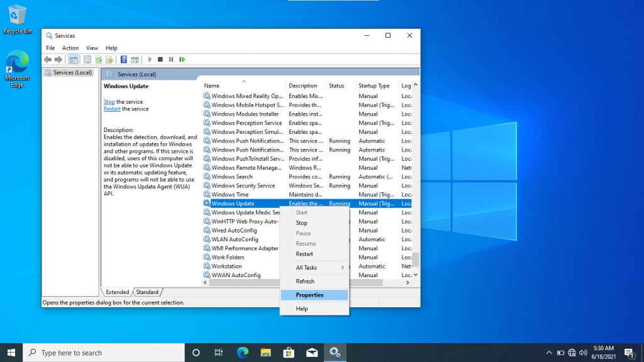The image size is (644, 362).
Task: Select Services (Local) in the console tree
Action: (72, 73)
